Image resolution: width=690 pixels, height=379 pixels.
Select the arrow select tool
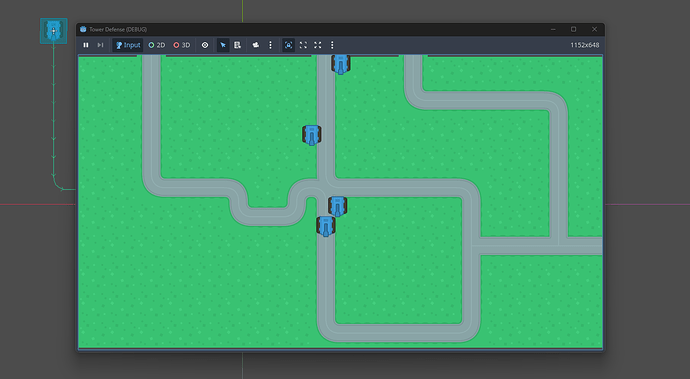223,45
